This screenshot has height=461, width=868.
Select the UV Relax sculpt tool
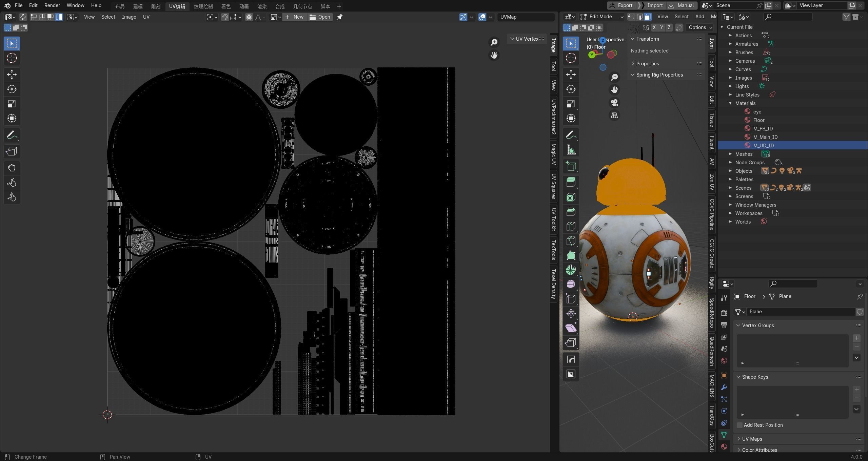pos(12,183)
